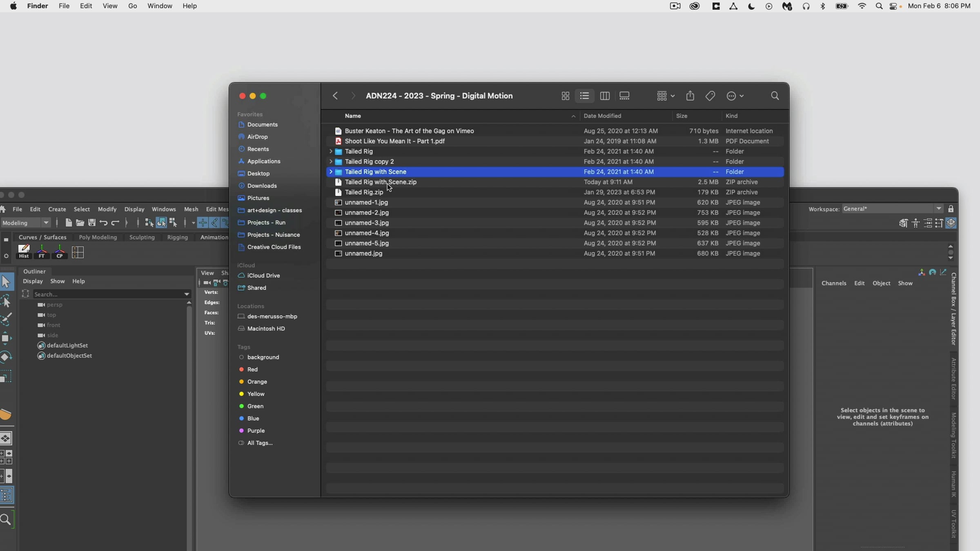
Task: Click the Share icon in Finder toolbar
Action: point(690,96)
